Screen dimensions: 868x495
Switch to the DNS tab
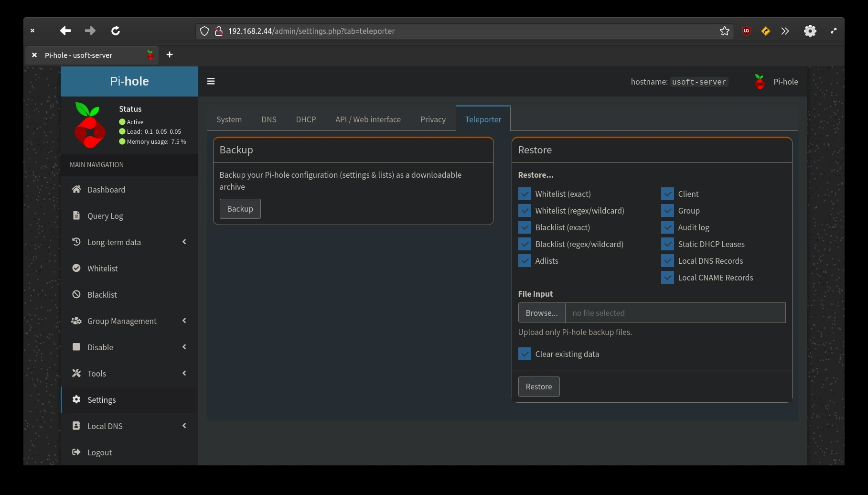pos(269,119)
